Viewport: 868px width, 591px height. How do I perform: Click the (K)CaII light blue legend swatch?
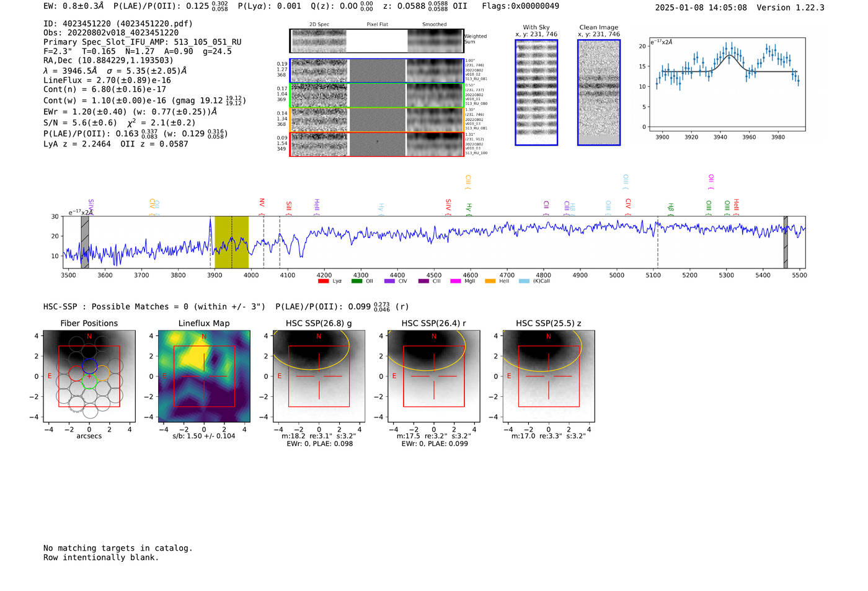[525, 281]
